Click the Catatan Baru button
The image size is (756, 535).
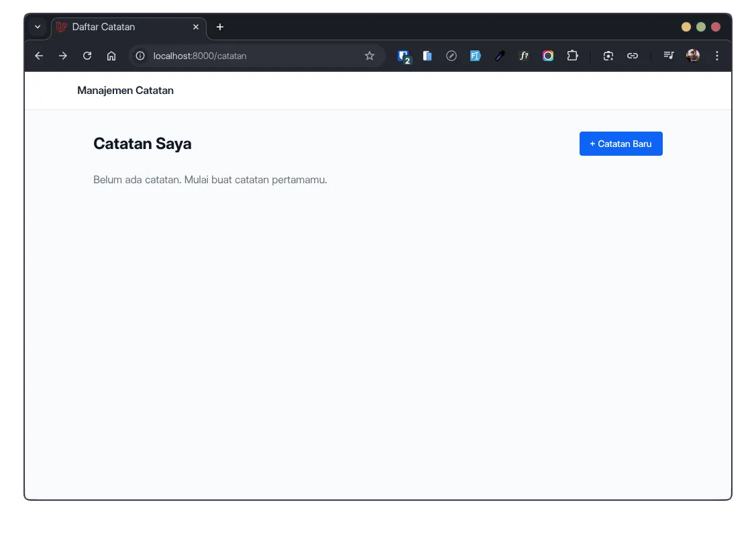tap(620, 144)
